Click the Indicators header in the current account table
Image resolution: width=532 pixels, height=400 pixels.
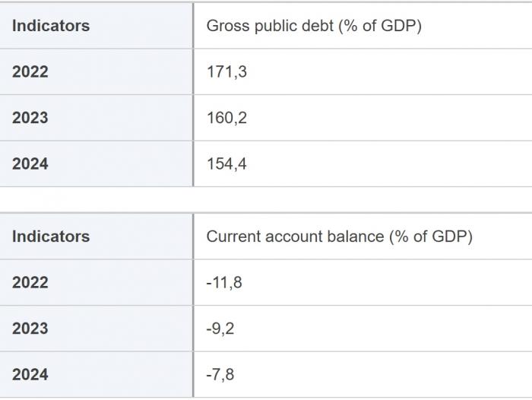coord(51,237)
